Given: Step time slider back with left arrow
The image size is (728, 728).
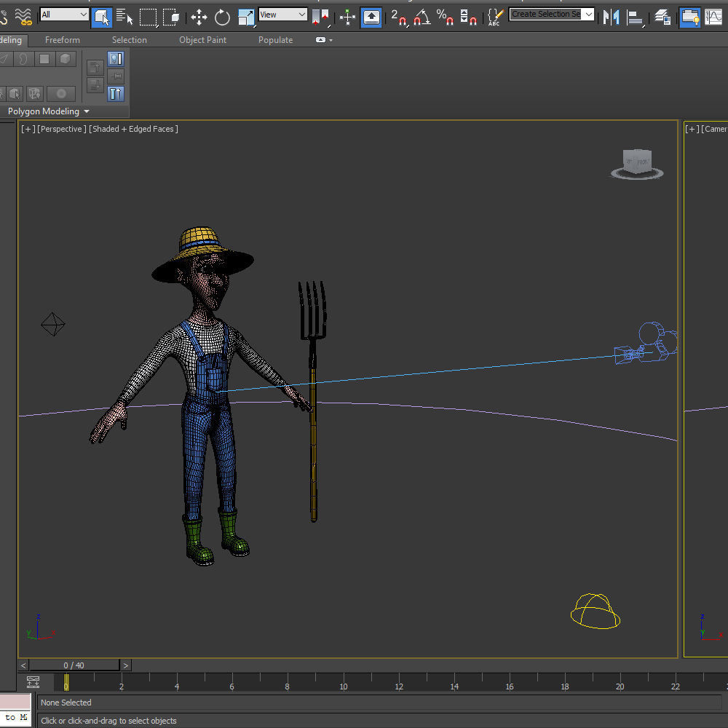Looking at the screenshot, I should coord(24,665).
